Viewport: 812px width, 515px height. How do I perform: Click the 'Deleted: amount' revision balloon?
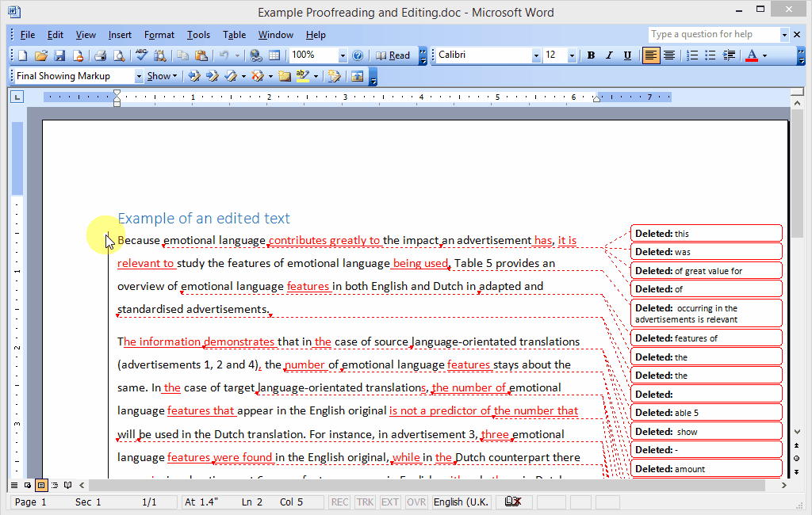tap(706, 467)
